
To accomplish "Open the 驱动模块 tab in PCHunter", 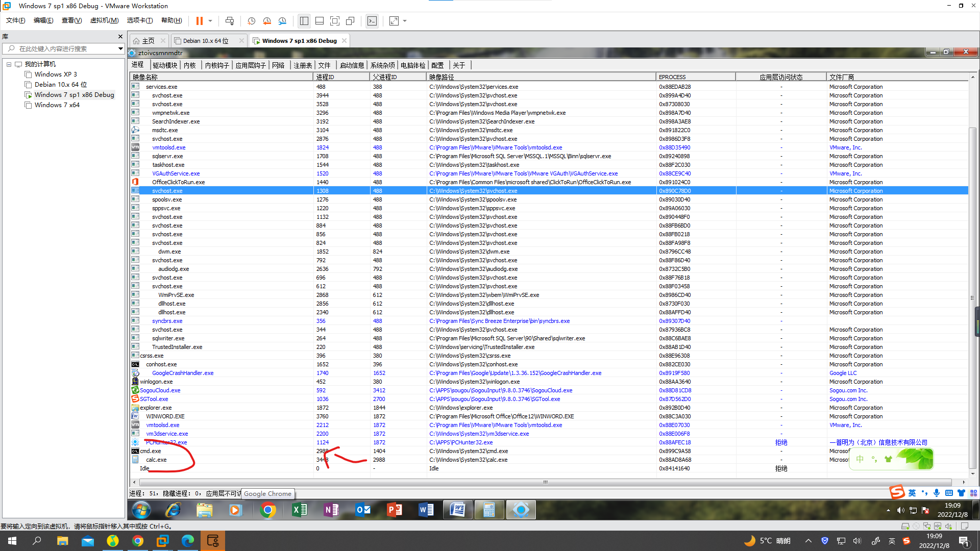I will pyautogui.click(x=164, y=65).
